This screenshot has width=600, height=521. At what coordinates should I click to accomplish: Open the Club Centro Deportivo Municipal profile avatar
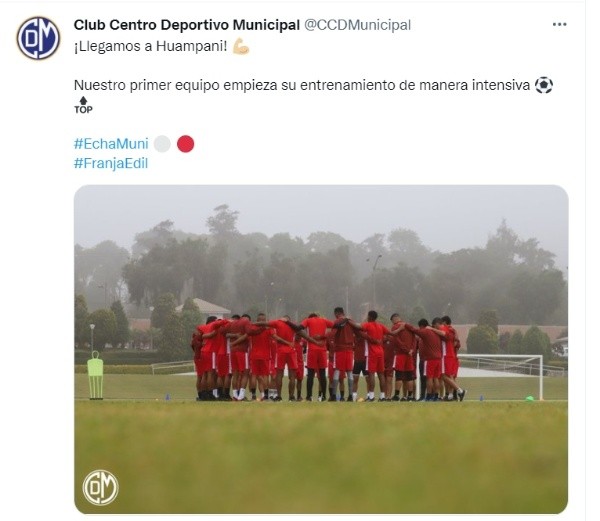38,38
